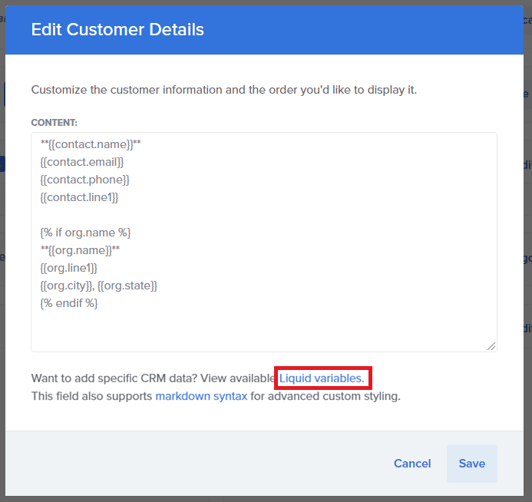
Task: Open the markdown syntax link
Action: coord(201,396)
